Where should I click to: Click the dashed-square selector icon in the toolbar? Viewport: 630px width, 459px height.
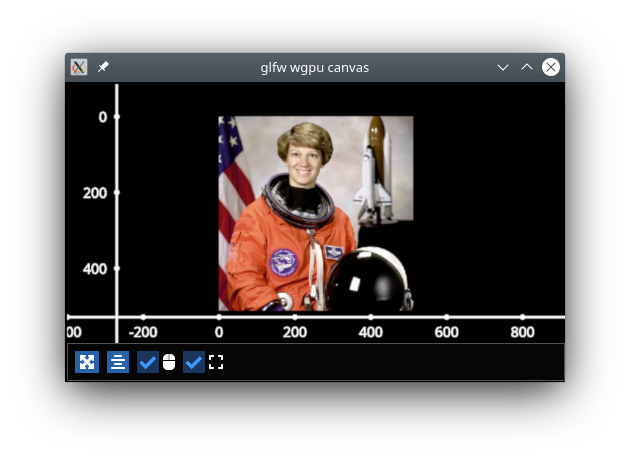coord(216,362)
